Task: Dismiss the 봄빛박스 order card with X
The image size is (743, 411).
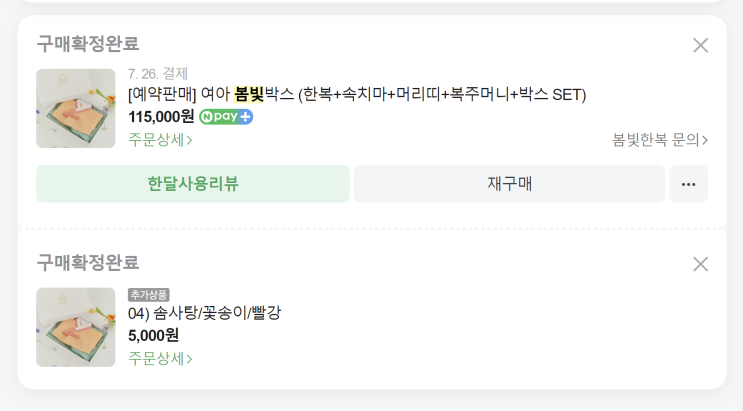Action: pyautogui.click(x=700, y=45)
